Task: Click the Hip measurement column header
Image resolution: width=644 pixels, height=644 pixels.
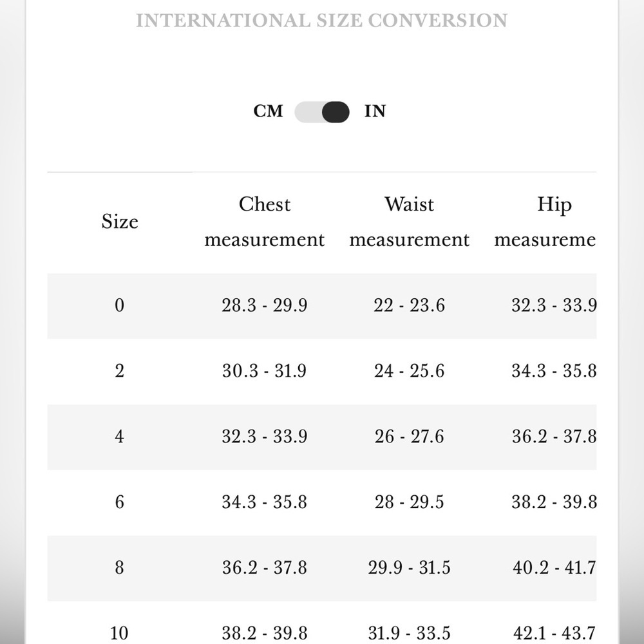Action: pyautogui.click(x=545, y=222)
